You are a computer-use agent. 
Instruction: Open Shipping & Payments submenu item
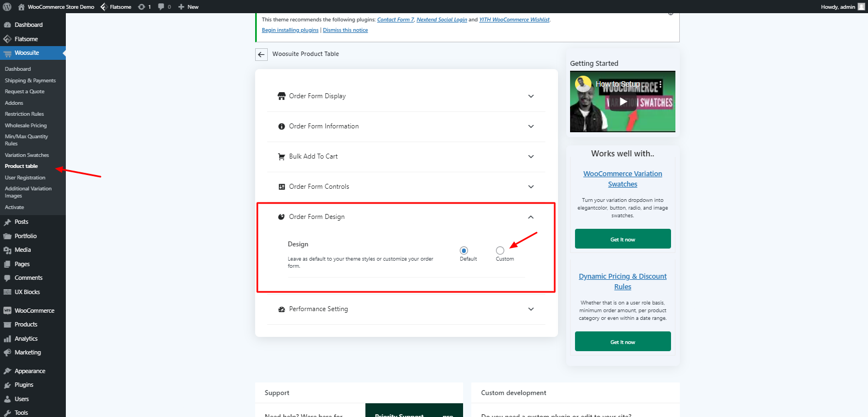click(x=30, y=81)
